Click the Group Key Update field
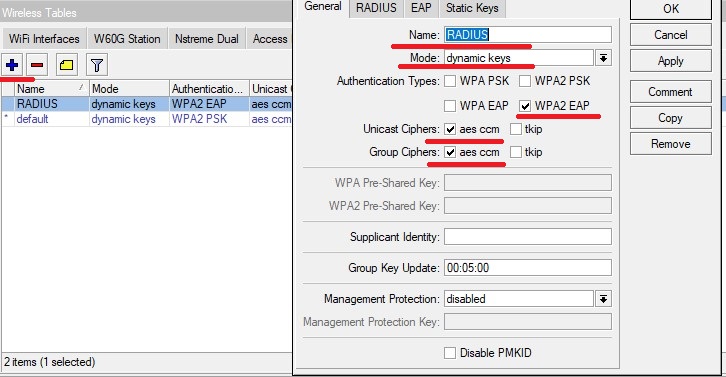726x377 pixels. [x=528, y=268]
